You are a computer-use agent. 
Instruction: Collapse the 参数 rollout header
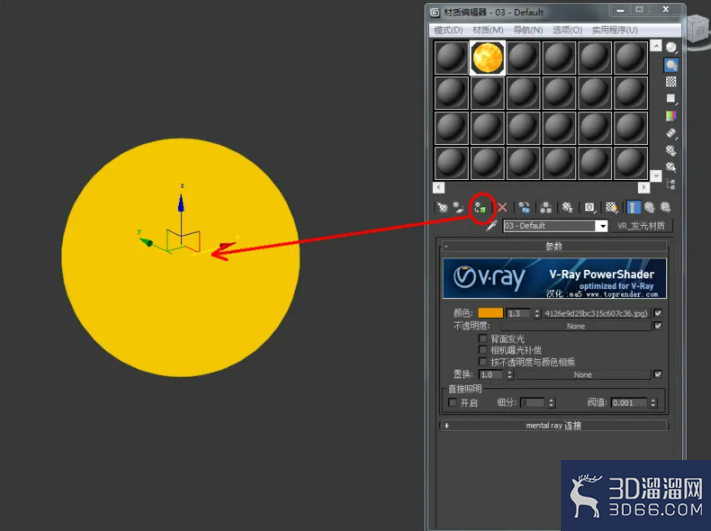point(554,246)
